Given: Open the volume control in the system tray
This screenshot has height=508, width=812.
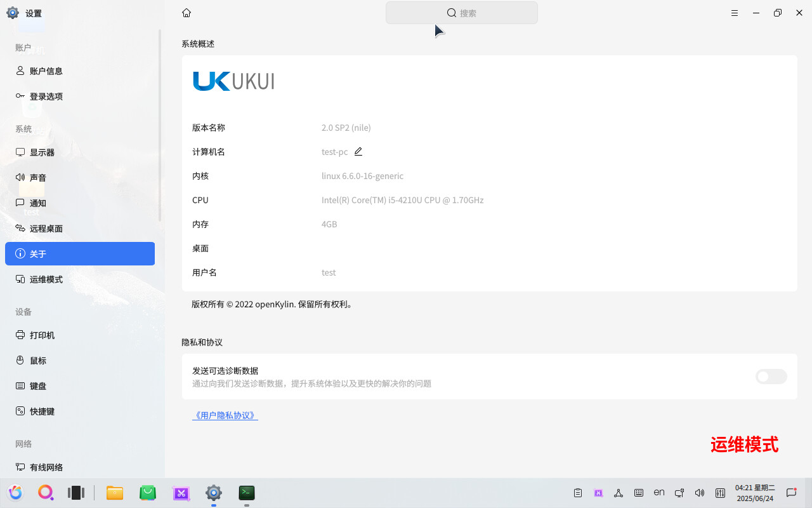Looking at the screenshot, I should point(700,493).
